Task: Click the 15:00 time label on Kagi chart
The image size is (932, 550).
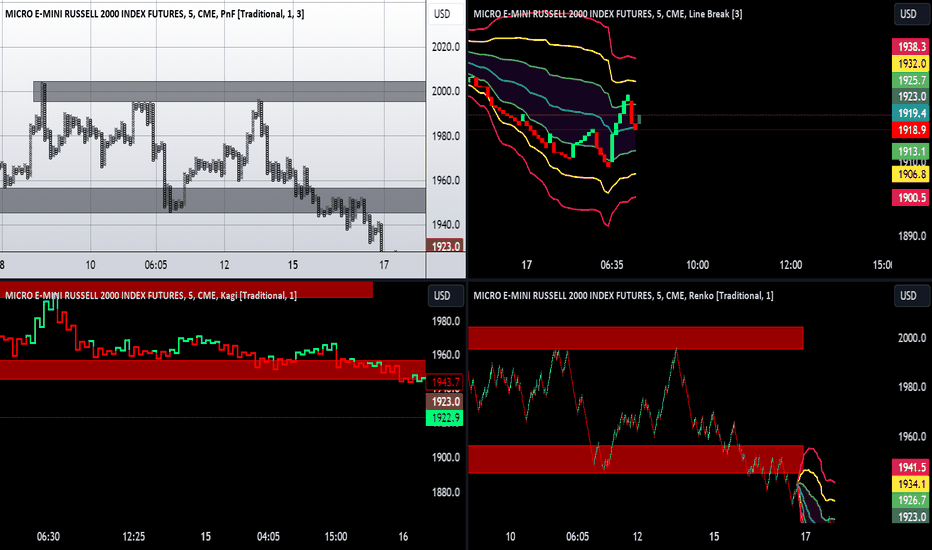Action: [x=336, y=536]
